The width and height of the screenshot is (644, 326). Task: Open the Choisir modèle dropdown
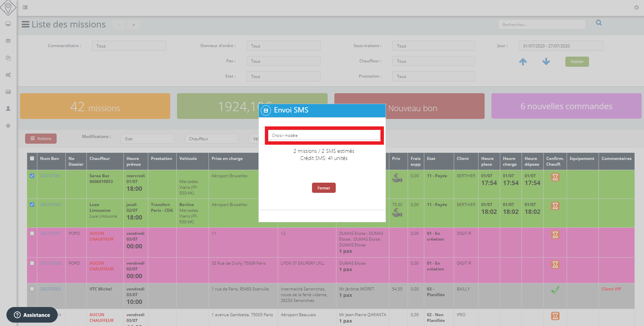coord(324,135)
